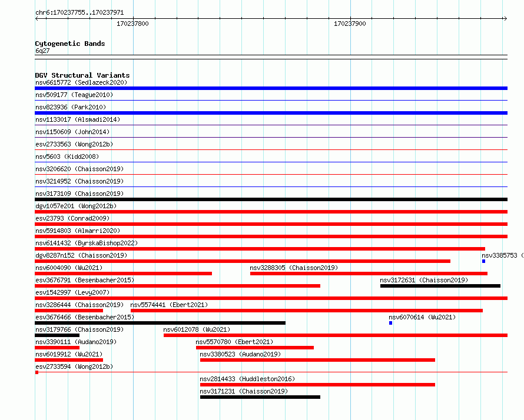Open nsv1150609 (John2014) variant entry
Viewport: 524px width, 420px height.
72,132
